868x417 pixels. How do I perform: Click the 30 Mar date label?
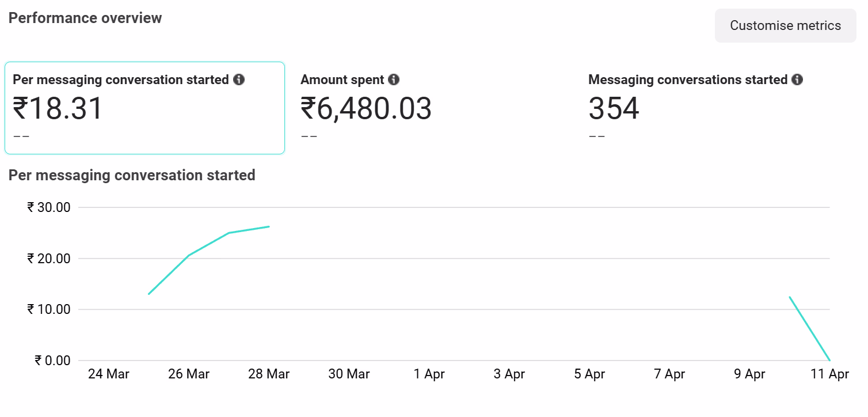349,374
